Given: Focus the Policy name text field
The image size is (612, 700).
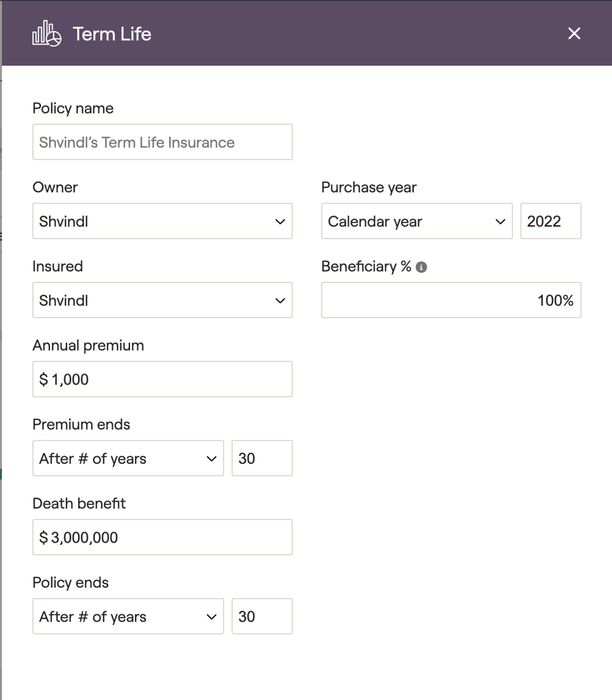Looking at the screenshot, I should [162, 142].
